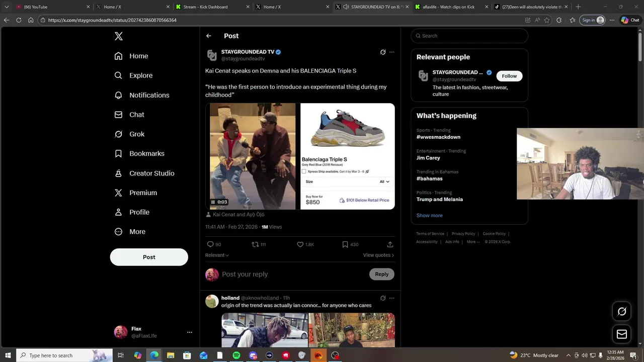This screenshot has height=362, width=644.
Task: Open Explore in the sidebar
Action: 133,75
